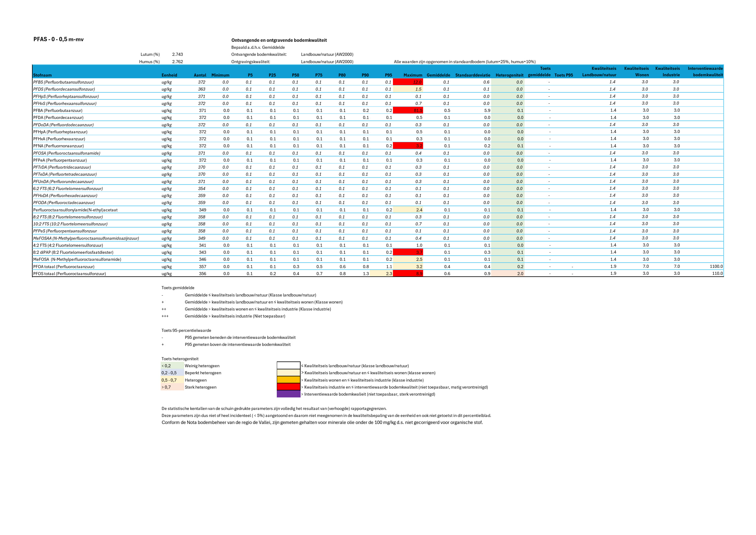Click the orange klasse industrie legend swatch

tap(288, 380)
